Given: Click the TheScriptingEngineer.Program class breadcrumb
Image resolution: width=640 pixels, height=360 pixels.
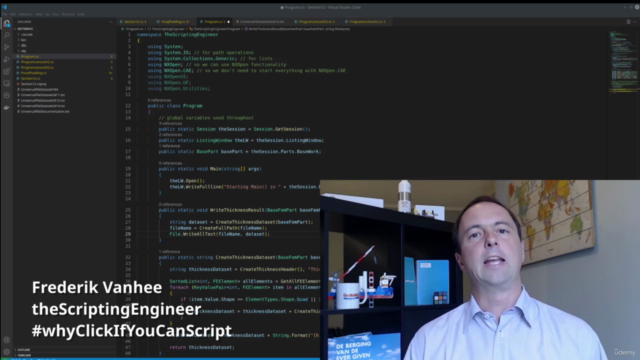Looking at the screenshot, I should pos(215,29).
